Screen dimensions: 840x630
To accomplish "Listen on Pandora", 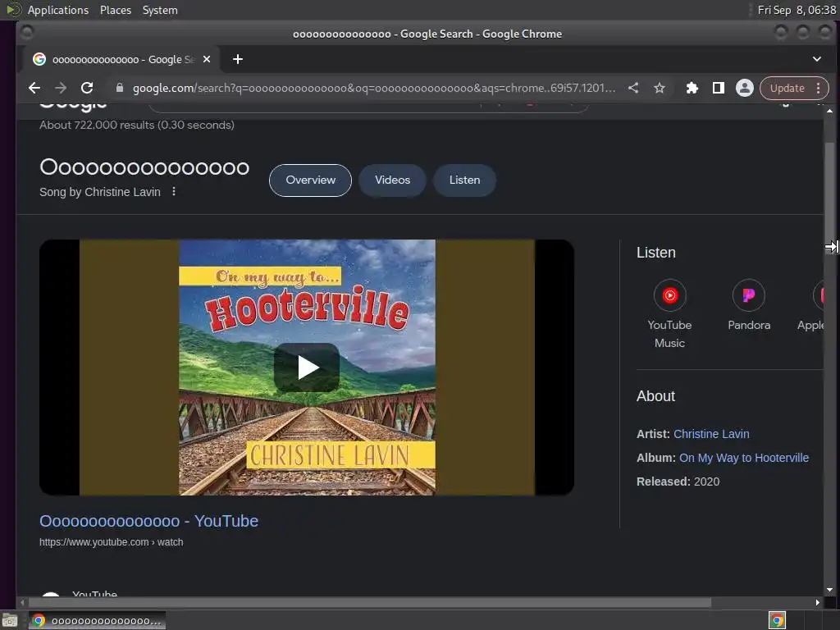I will pos(748,305).
